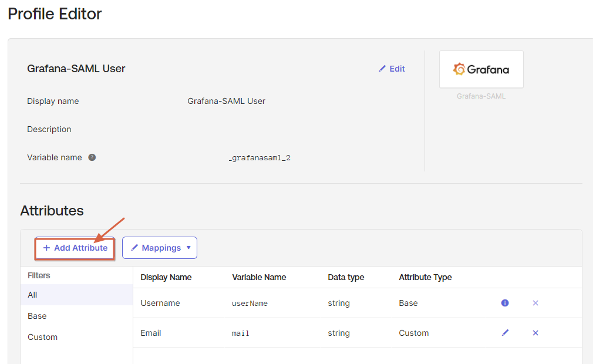Select the All filter
This screenshot has width=593, height=364.
coord(33,295)
